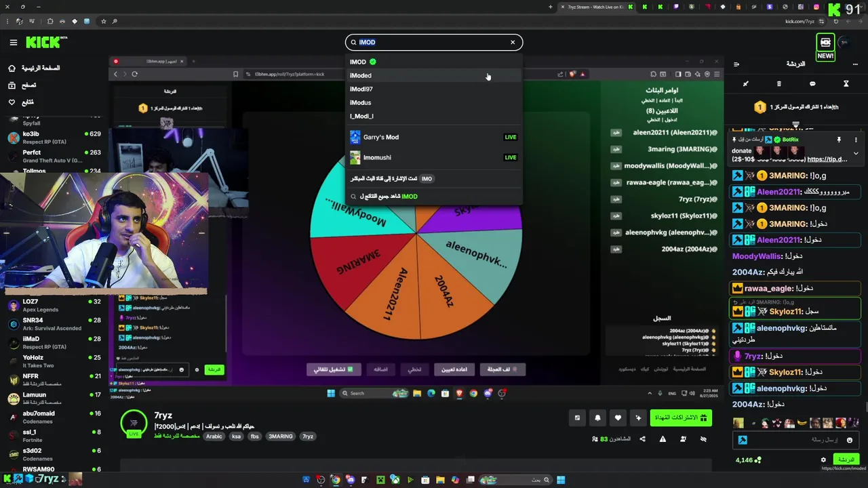Open the Imomushi live result
Image resolution: width=868 pixels, height=488 pixels.
(x=433, y=157)
